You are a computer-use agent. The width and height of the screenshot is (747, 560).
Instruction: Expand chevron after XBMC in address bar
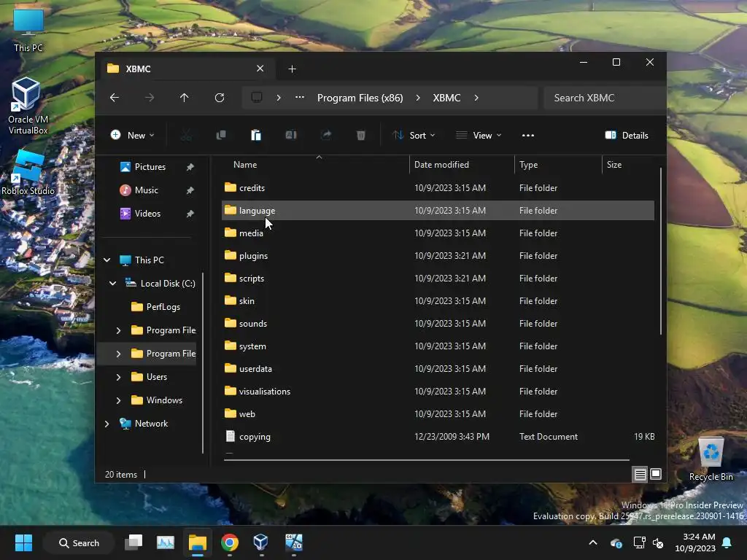coord(476,98)
